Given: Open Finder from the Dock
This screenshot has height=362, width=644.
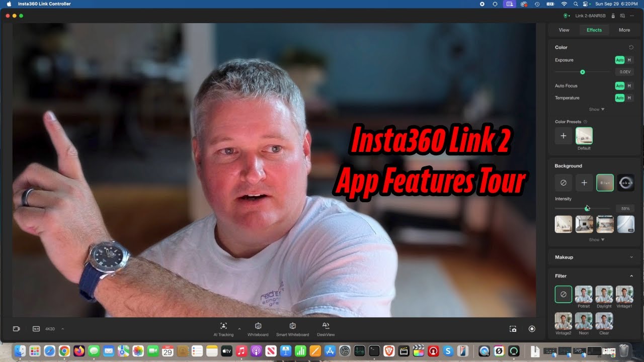Looking at the screenshot, I should [20, 351].
